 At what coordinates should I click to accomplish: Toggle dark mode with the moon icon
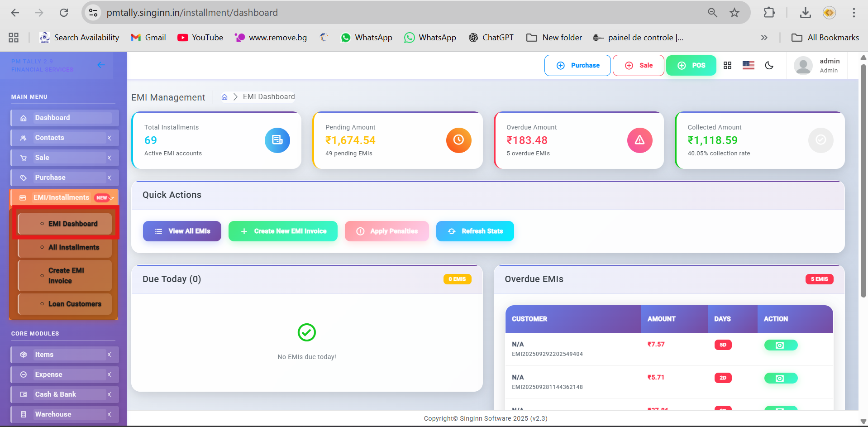point(769,66)
